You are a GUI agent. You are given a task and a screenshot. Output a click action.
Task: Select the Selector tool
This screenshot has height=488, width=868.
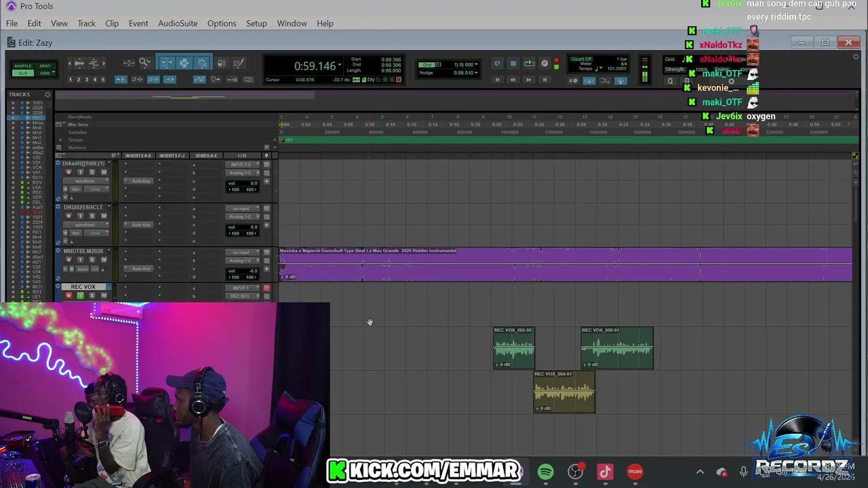coord(184,62)
